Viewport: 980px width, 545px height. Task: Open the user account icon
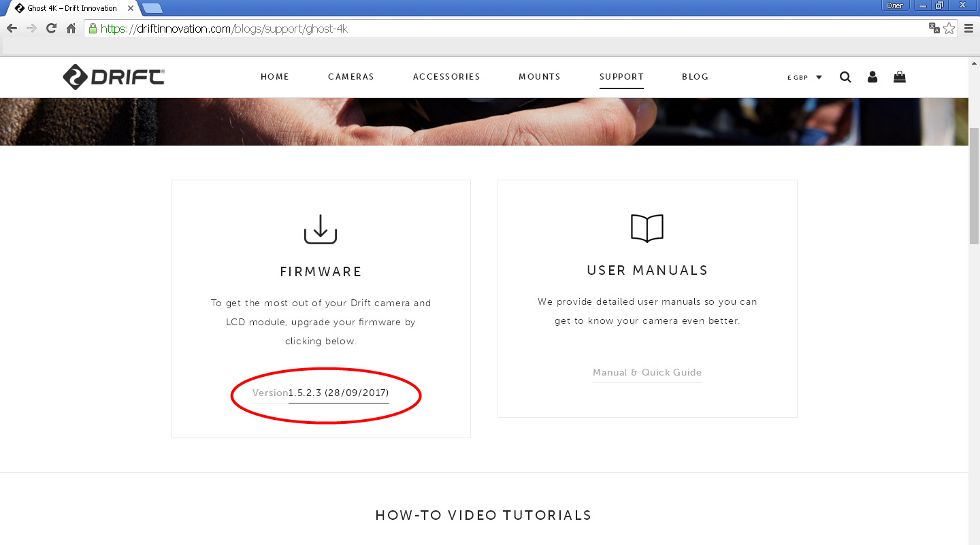click(872, 77)
